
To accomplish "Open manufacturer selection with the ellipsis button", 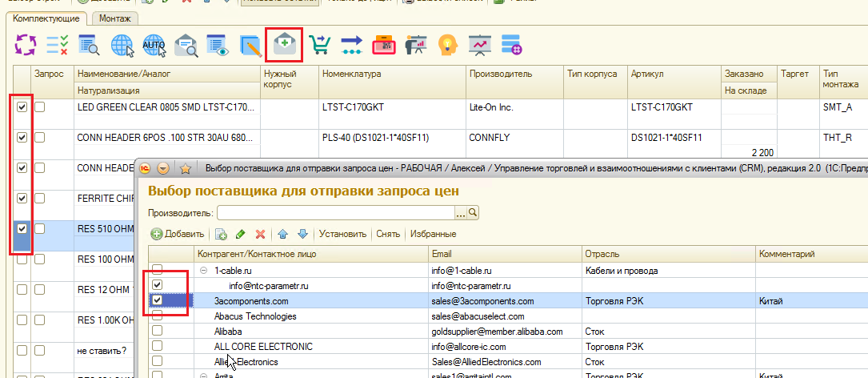I will click(x=460, y=212).
